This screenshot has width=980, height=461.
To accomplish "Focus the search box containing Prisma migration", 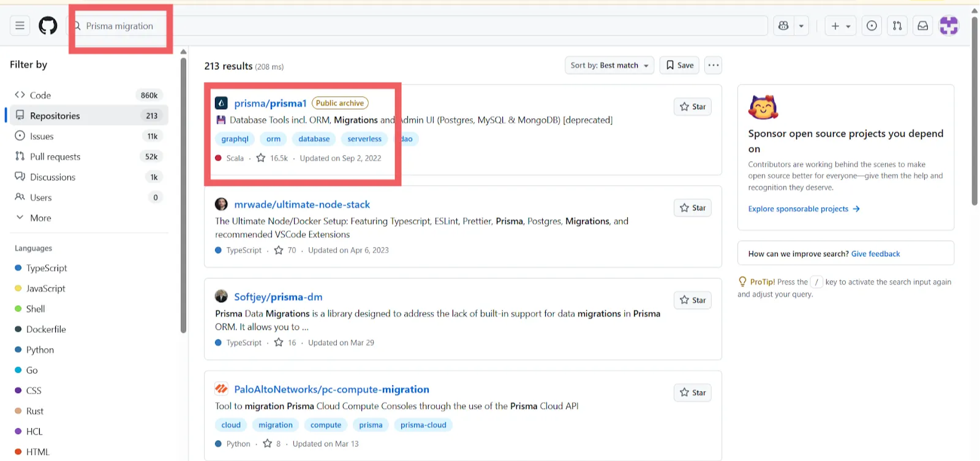I will 417,26.
